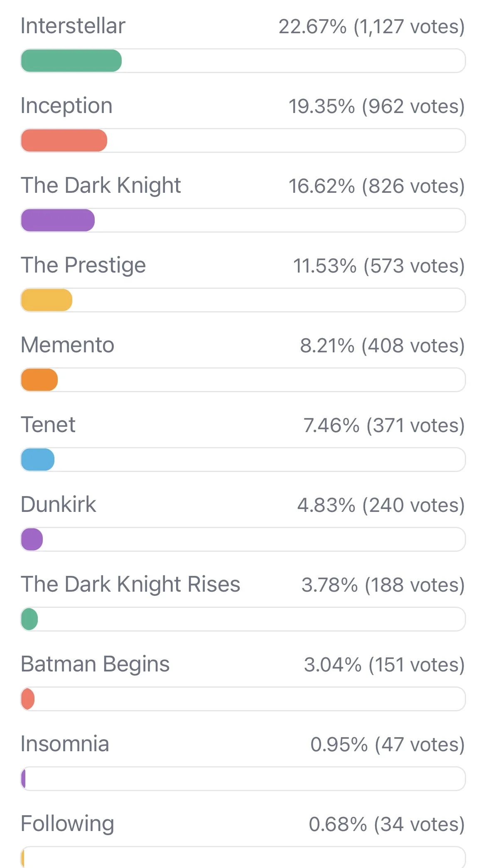Select the Insomnia poll option
This screenshot has height=868, width=486.
coord(65,744)
